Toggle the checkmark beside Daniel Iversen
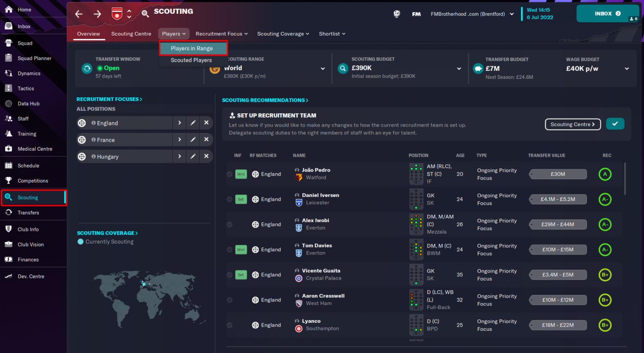Viewport: 644px width, 353px height. [229, 199]
